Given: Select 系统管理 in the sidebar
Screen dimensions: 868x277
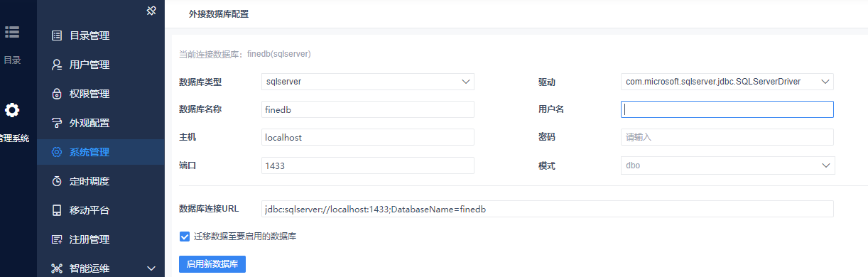Looking at the screenshot, I should [x=101, y=152].
